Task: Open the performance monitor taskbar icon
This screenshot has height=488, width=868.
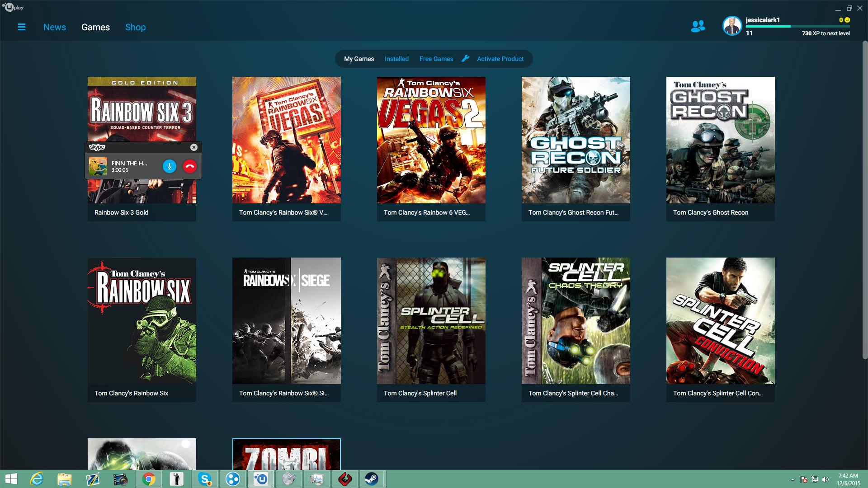Action: [x=316, y=479]
